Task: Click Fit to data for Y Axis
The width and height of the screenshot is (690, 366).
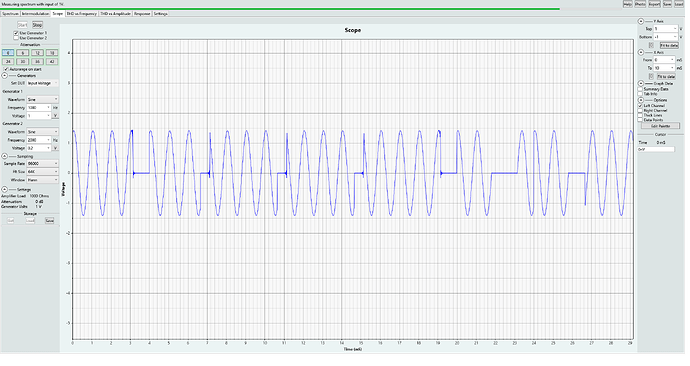Action: click(669, 45)
